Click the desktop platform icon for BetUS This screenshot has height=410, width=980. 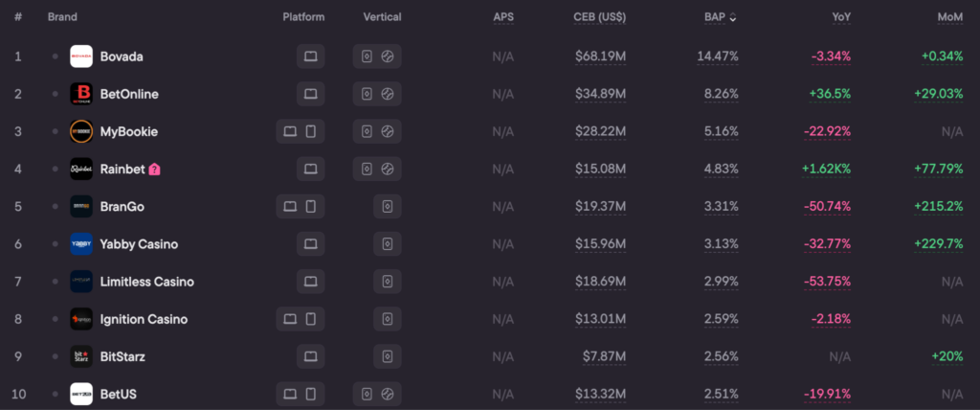click(x=291, y=394)
